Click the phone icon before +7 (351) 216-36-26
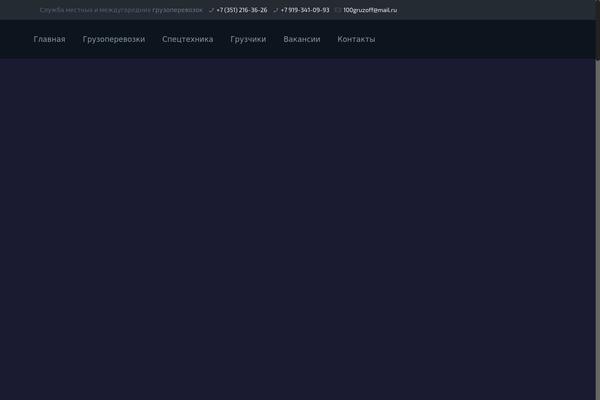Image resolution: width=600 pixels, height=400 pixels. 211,10
